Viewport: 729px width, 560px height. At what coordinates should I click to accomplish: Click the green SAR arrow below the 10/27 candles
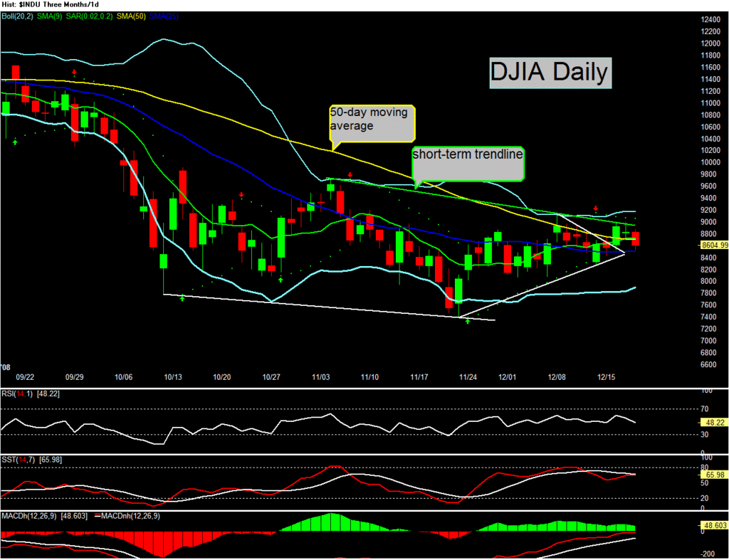(x=280, y=280)
